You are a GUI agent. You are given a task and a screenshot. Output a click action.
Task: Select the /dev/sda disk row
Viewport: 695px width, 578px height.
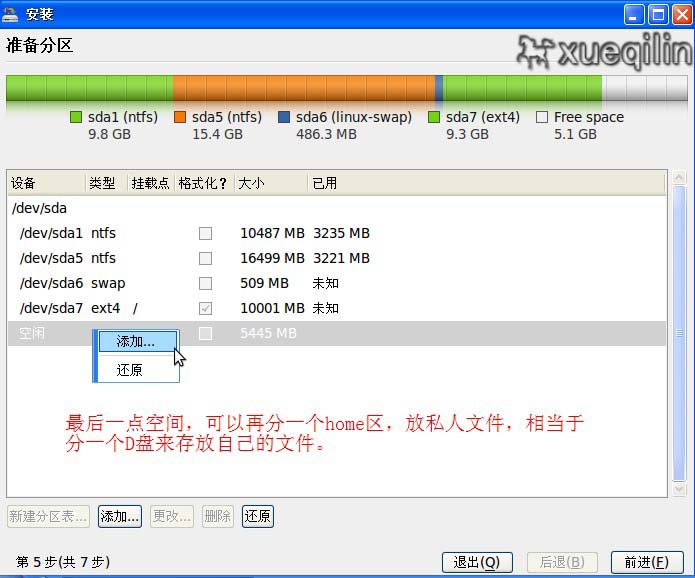pos(337,208)
